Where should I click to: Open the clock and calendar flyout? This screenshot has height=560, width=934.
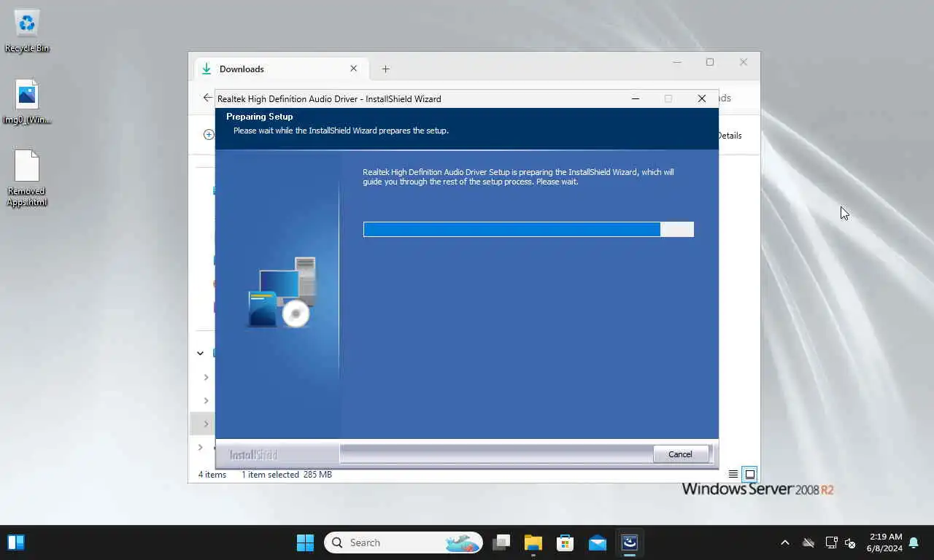[884, 542]
